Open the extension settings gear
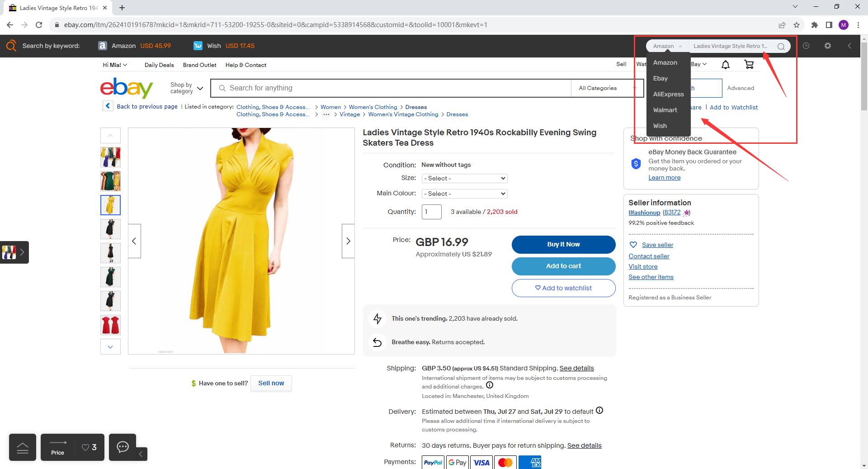 coord(828,46)
